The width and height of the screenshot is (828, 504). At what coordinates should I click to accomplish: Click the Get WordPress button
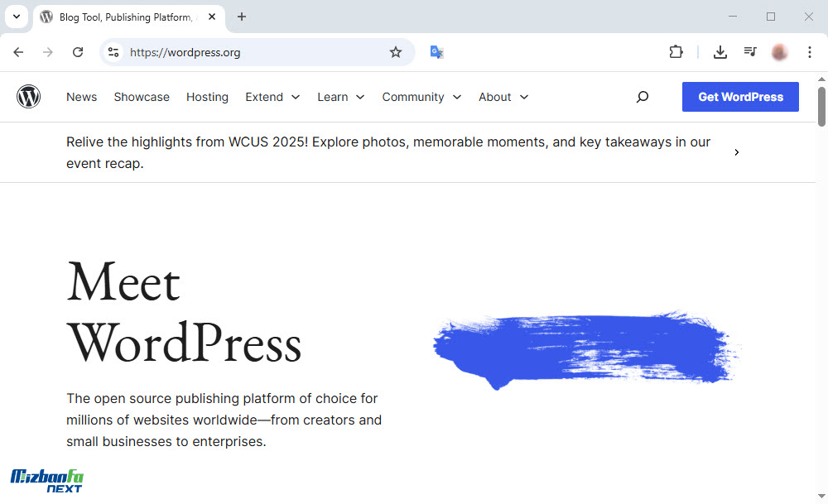(740, 97)
